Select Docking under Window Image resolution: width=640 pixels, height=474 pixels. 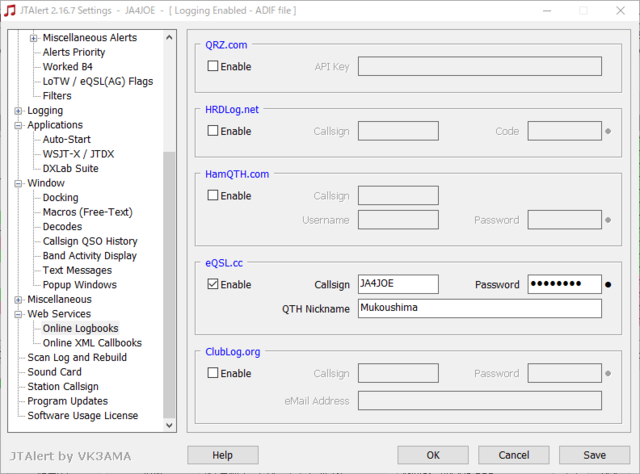[x=60, y=198]
